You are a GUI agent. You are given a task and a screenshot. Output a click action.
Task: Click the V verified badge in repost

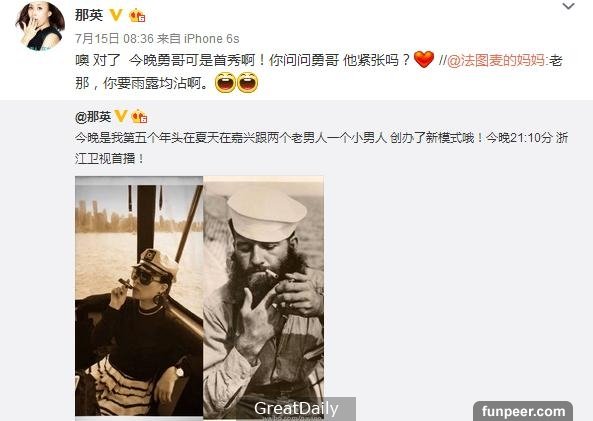click(120, 116)
